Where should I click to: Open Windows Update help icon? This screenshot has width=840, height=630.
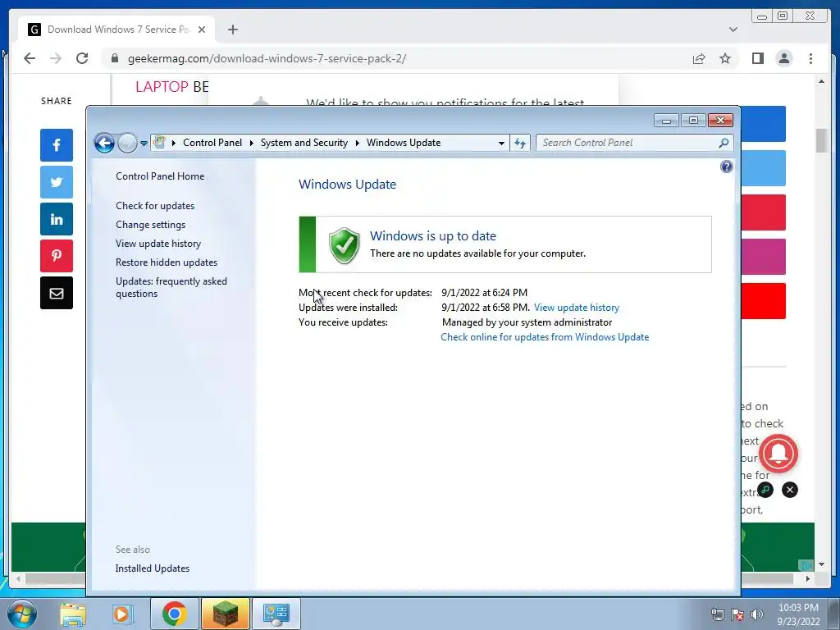727,167
